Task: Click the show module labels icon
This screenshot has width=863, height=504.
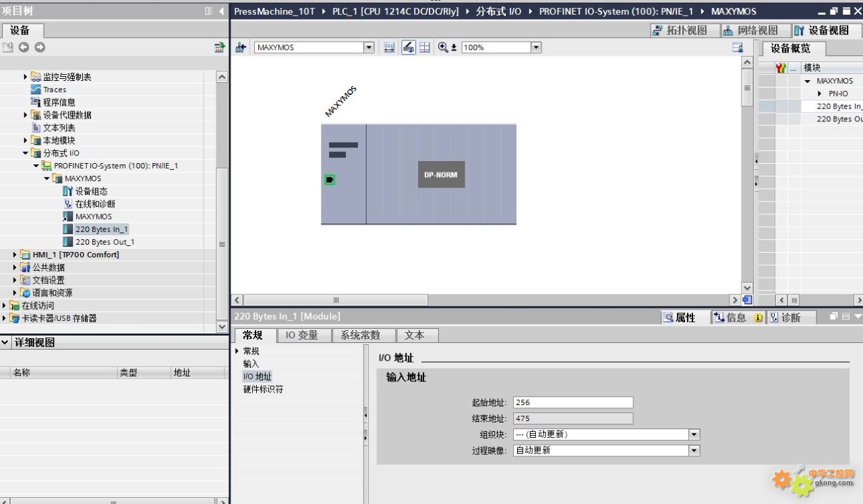Action: tap(389, 47)
